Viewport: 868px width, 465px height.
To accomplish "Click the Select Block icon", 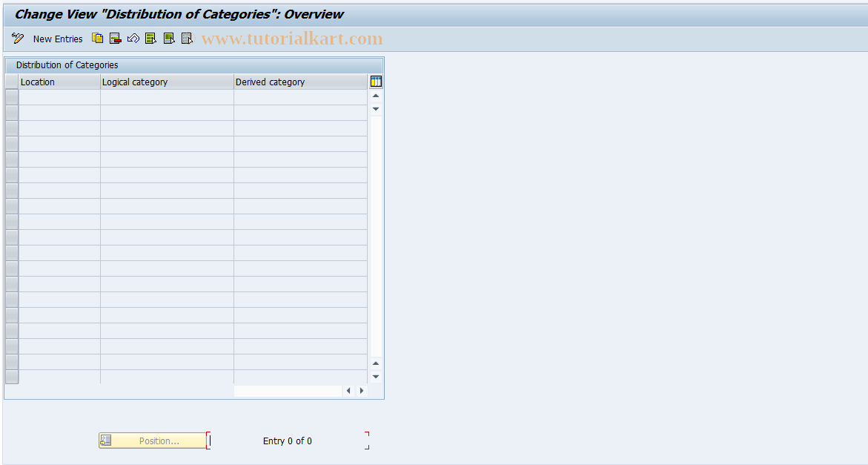I will [x=169, y=38].
